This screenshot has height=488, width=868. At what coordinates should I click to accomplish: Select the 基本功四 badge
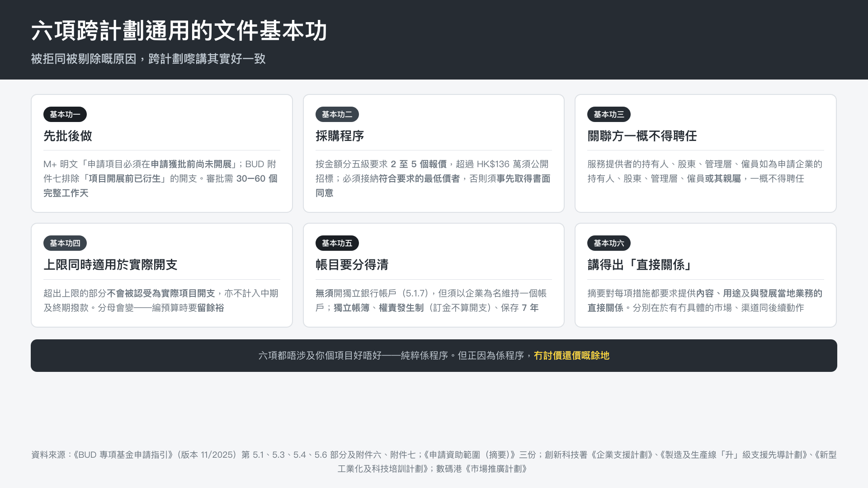point(65,243)
